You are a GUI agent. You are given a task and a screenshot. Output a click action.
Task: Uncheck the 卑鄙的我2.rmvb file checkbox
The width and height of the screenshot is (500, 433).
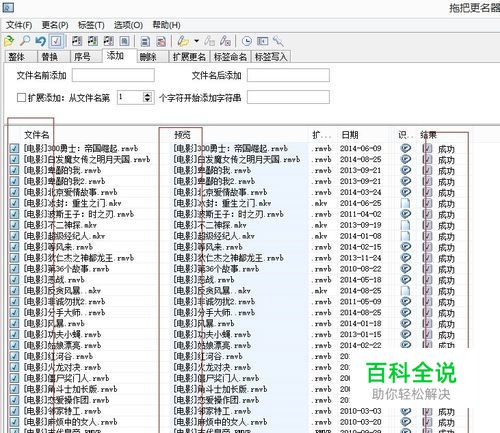[x=14, y=181]
